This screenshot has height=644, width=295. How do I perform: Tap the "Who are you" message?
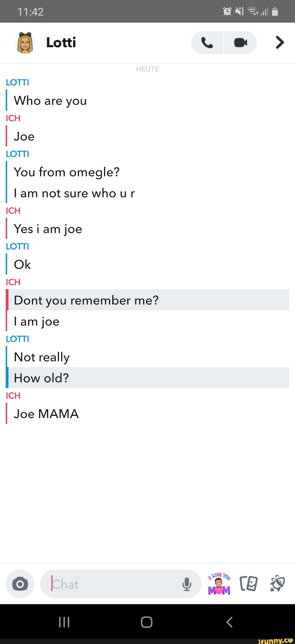(x=51, y=101)
